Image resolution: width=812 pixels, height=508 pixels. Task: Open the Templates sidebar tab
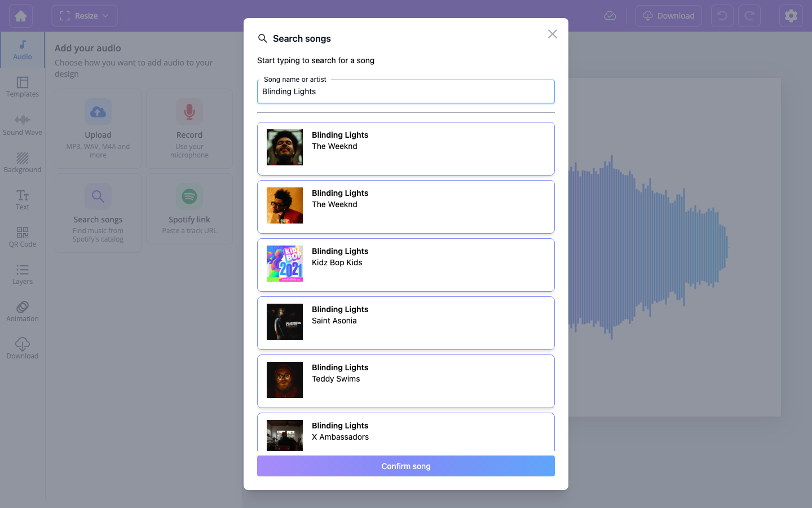coord(23,87)
